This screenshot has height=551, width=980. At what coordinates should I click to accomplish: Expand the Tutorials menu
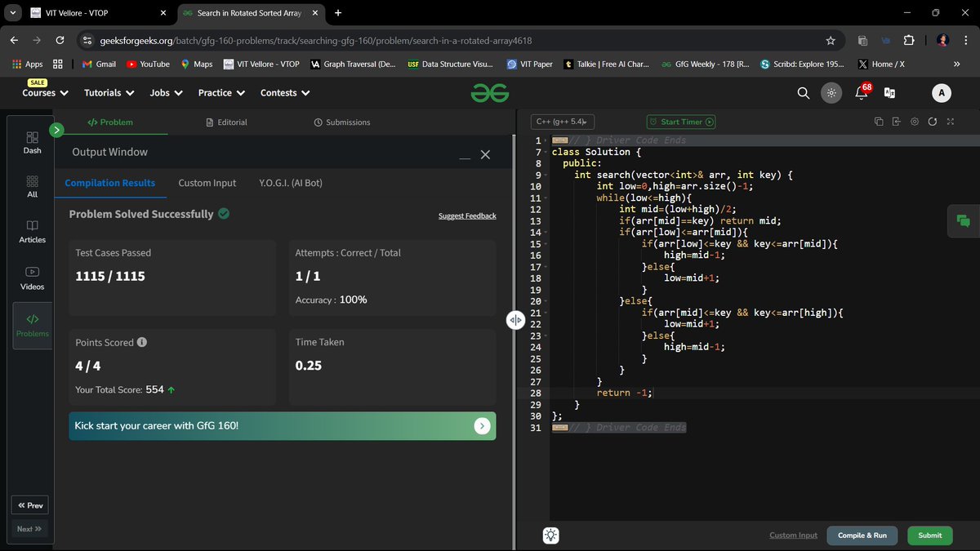tap(109, 93)
